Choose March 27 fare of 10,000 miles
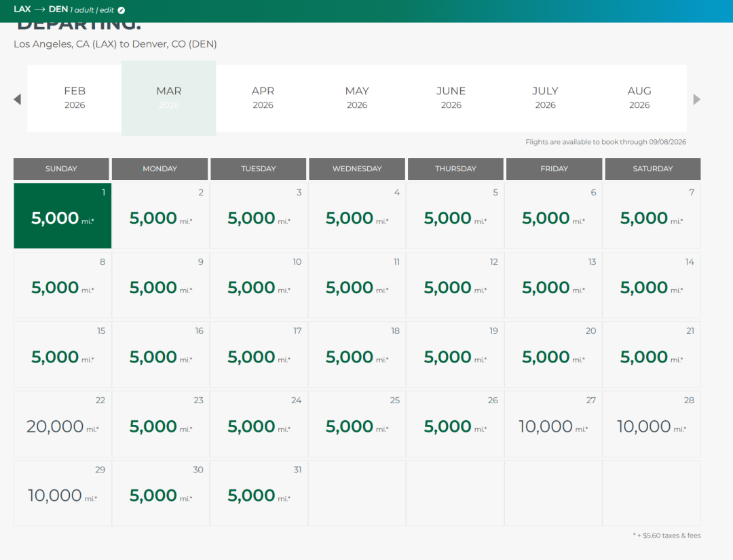Screen dimensions: 733x560 tap(554, 425)
